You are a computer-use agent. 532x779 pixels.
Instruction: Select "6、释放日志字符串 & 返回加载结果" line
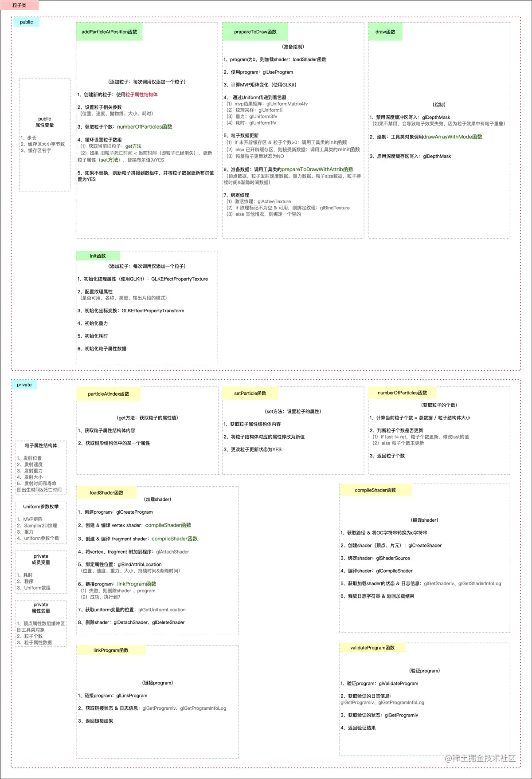click(377, 596)
